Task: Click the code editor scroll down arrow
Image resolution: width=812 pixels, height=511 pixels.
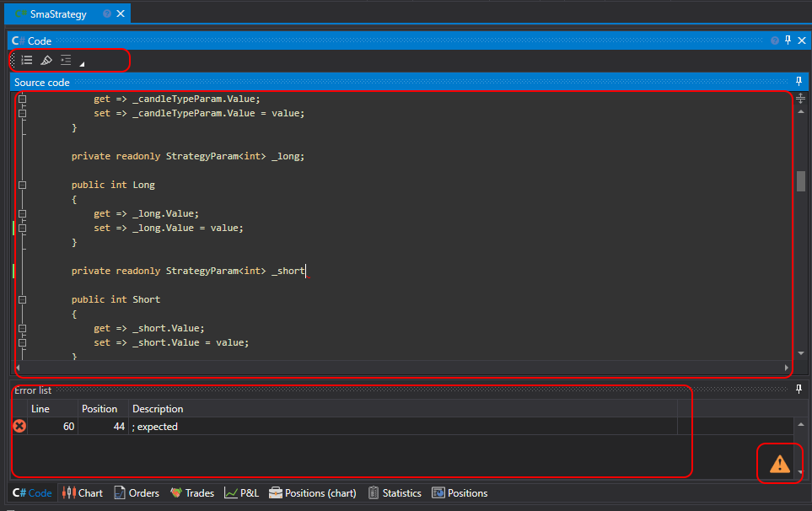Action: (x=800, y=353)
